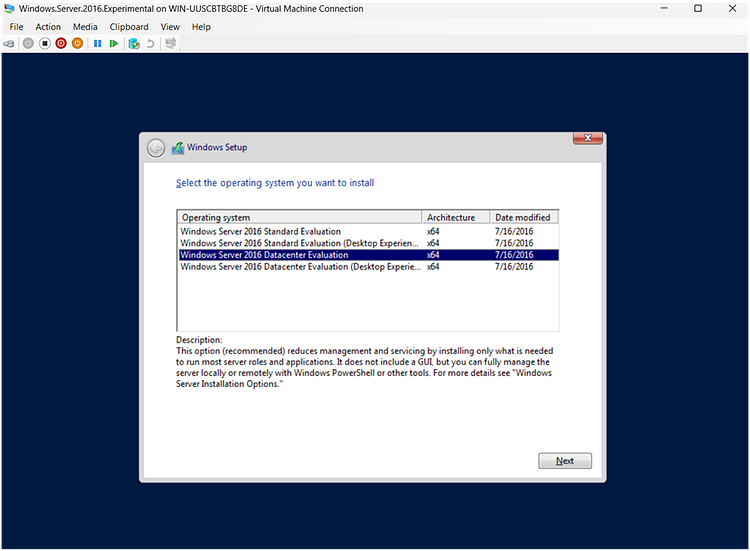Click the Date modified column header
The image size is (750, 551).
click(524, 217)
